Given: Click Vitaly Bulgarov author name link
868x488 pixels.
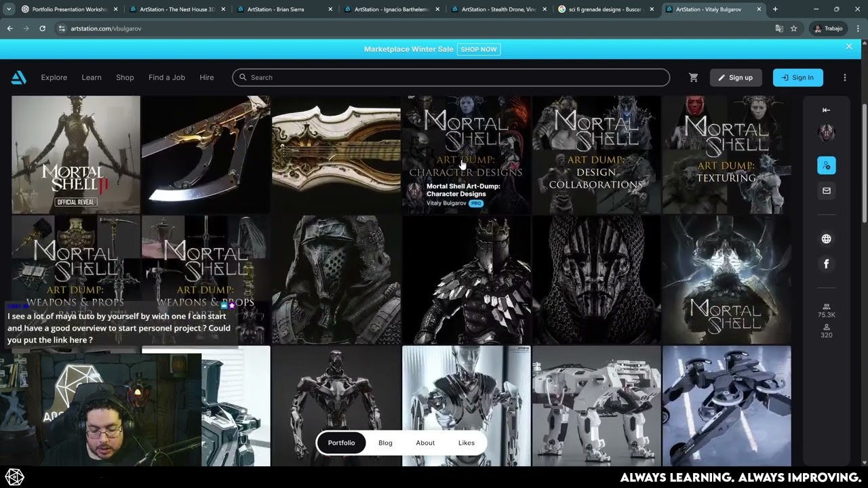Looking at the screenshot, I should 446,203.
